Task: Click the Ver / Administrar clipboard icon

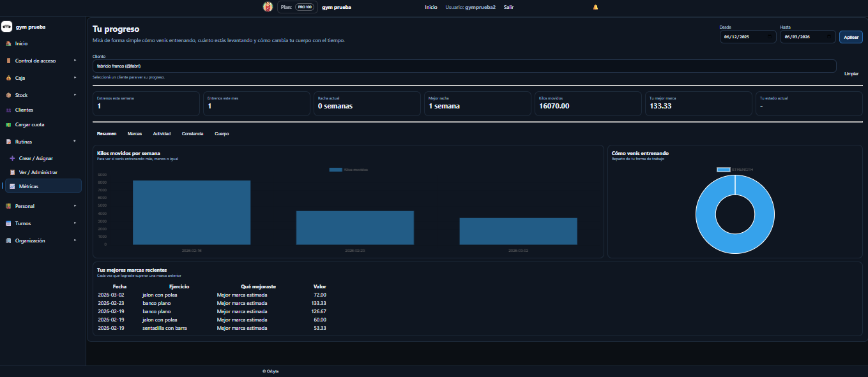Action: [x=12, y=172]
